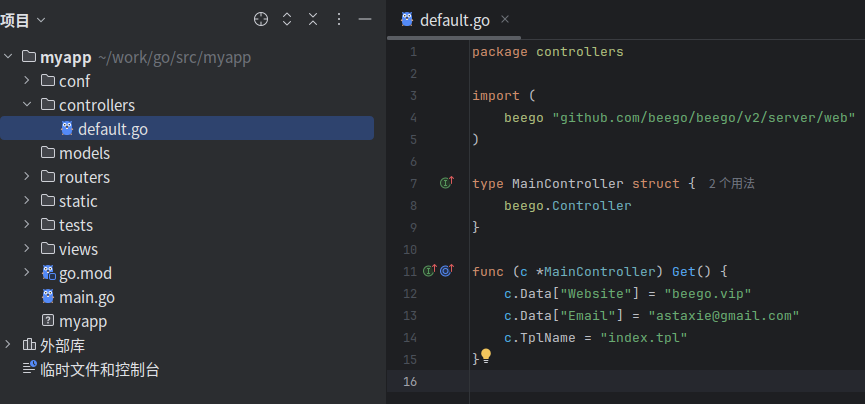Click the import keyword on line 3

click(496, 95)
